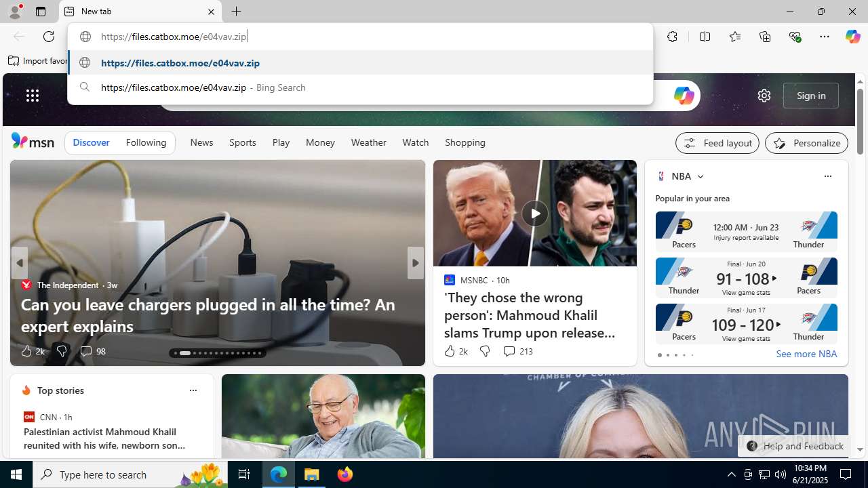Select the Following tab
Image resolution: width=868 pixels, height=488 pixels.
click(146, 142)
